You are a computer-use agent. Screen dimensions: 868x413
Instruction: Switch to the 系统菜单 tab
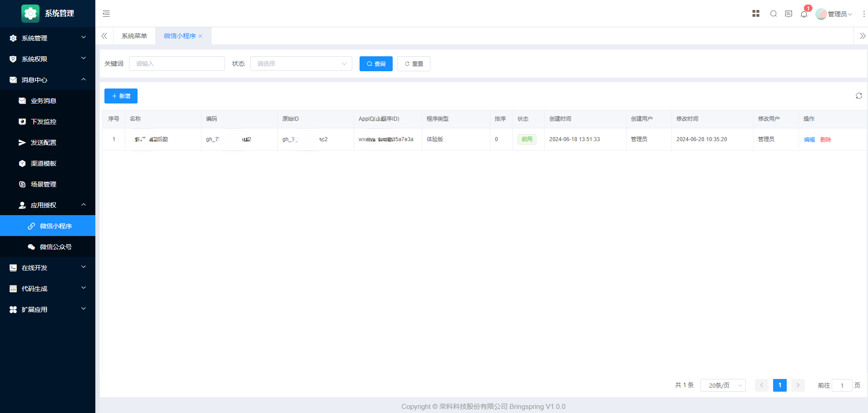[134, 36]
